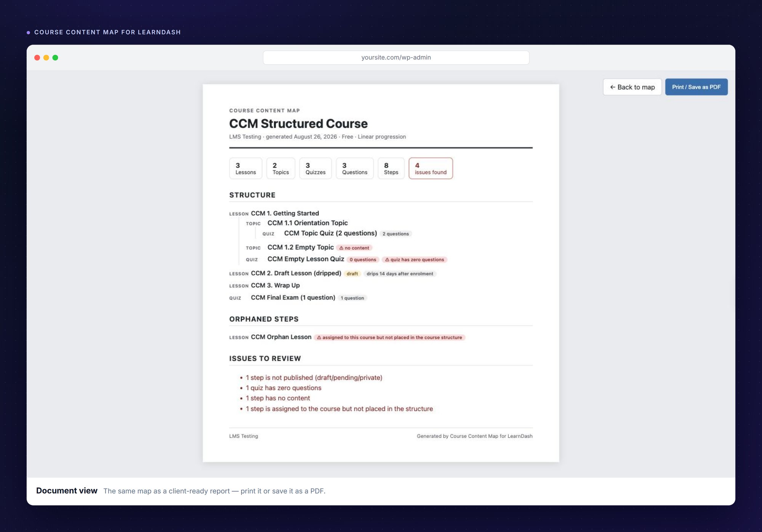Click the 3 Quizzes stat card

315,168
